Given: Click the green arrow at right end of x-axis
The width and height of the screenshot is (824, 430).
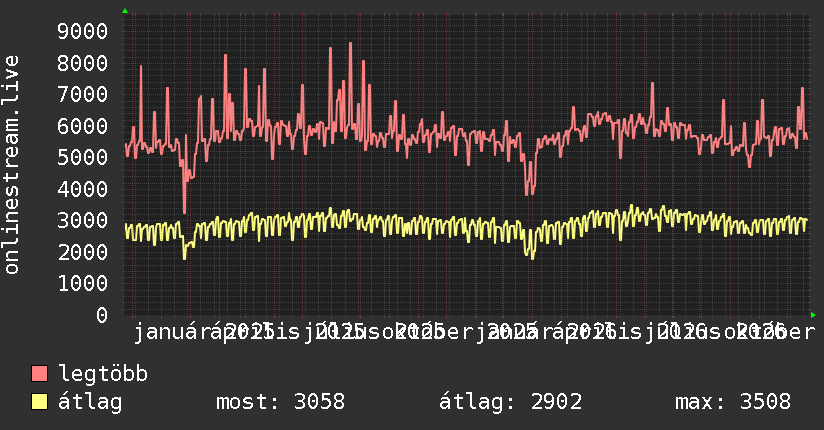Looking at the screenshot, I should (813, 315).
